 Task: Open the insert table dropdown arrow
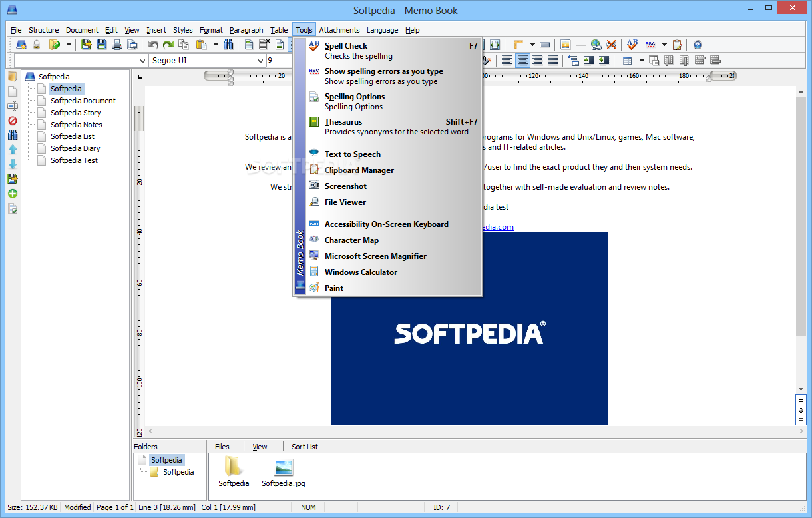pyautogui.click(x=642, y=61)
